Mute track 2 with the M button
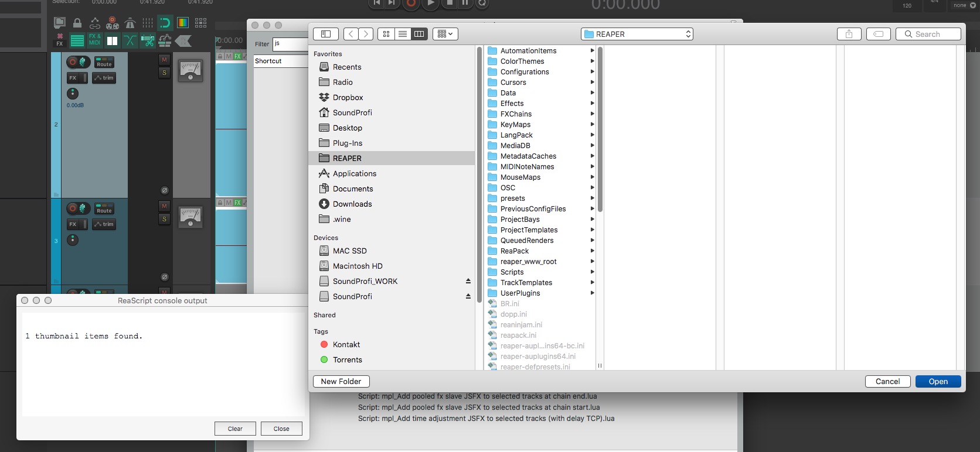 tap(164, 60)
